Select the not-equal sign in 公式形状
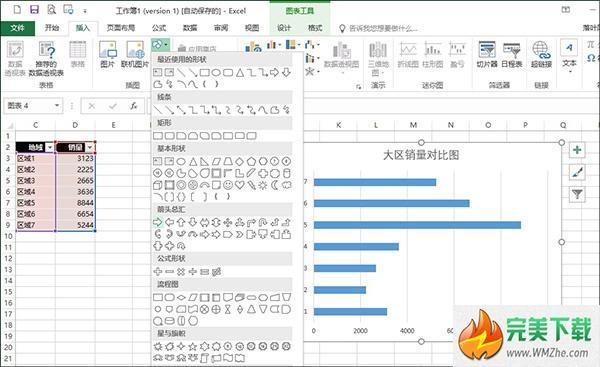 tap(216, 272)
